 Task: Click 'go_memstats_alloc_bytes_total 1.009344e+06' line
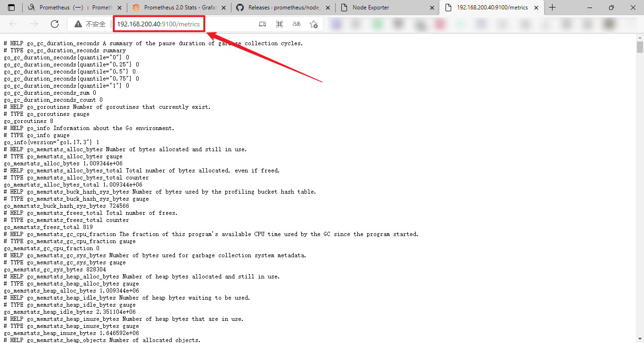coord(73,185)
